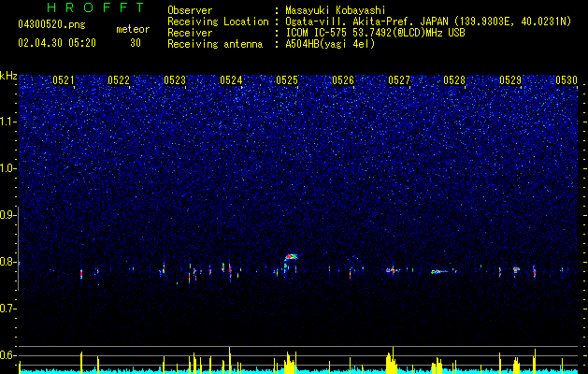
Task: Click the 0527 time marker
Action: tap(399, 80)
